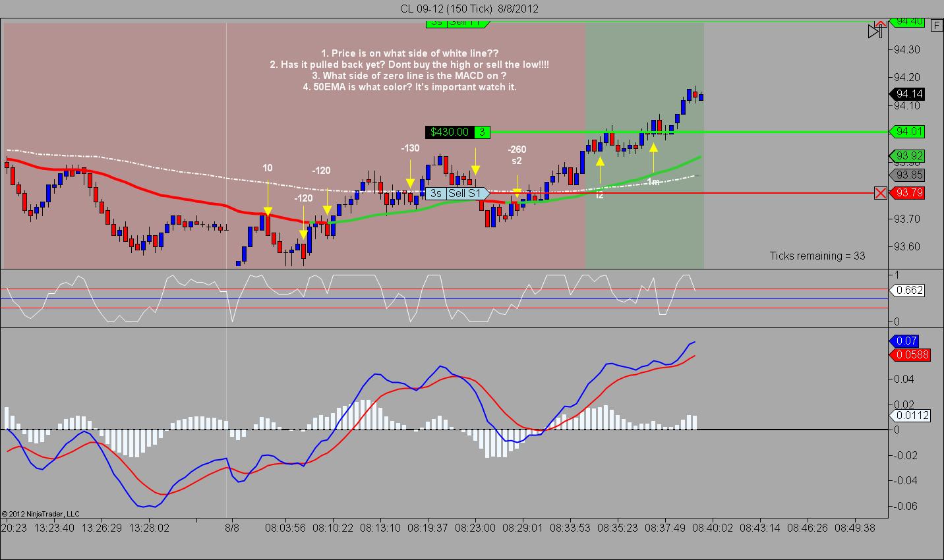Click the blue 0.07 MACD value marker
The height and width of the screenshot is (560, 944).
pos(904,341)
